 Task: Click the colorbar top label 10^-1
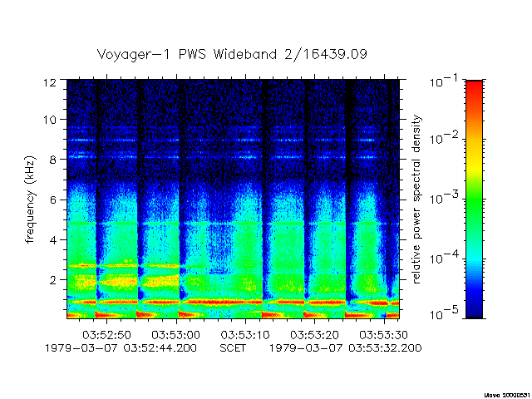445,81
